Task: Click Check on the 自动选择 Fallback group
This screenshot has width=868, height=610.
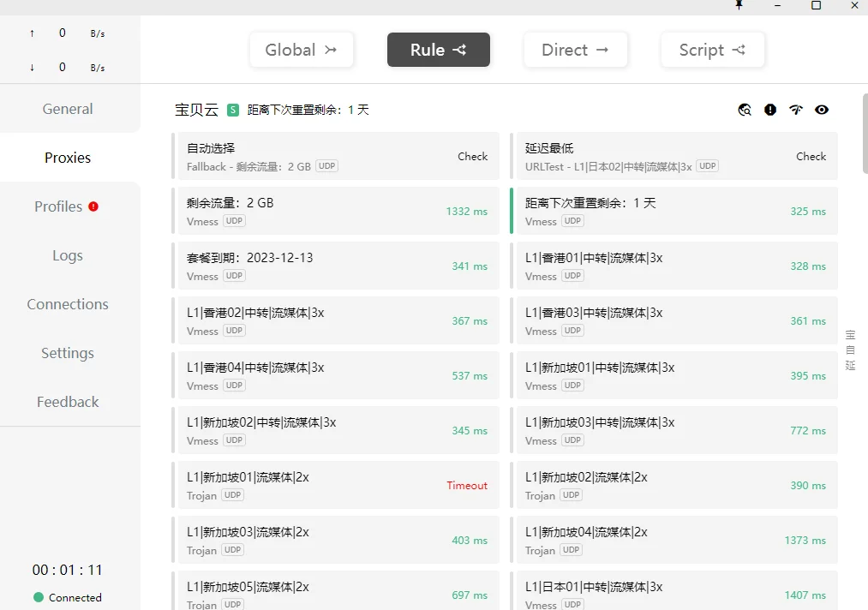Action: click(x=472, y=157)
